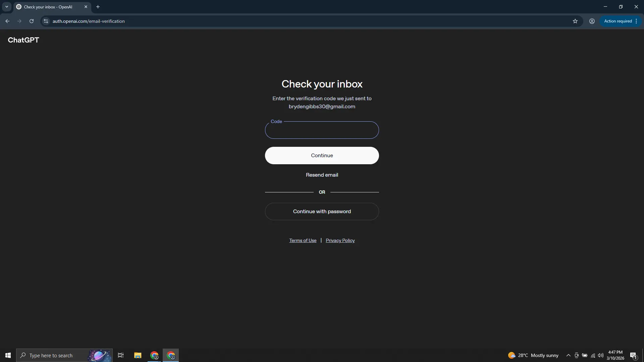Open Terms of Use link
Viewport: 644px width, 362px height.
click(303, 240)
